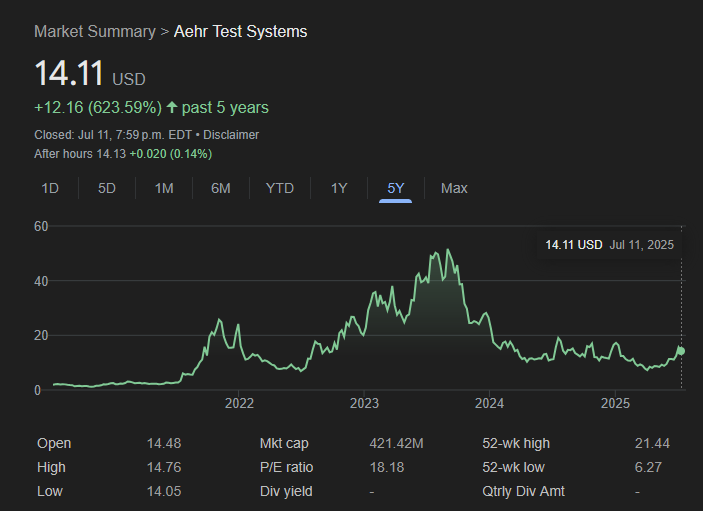Show the 1Y chart range

tap(339, 188)
